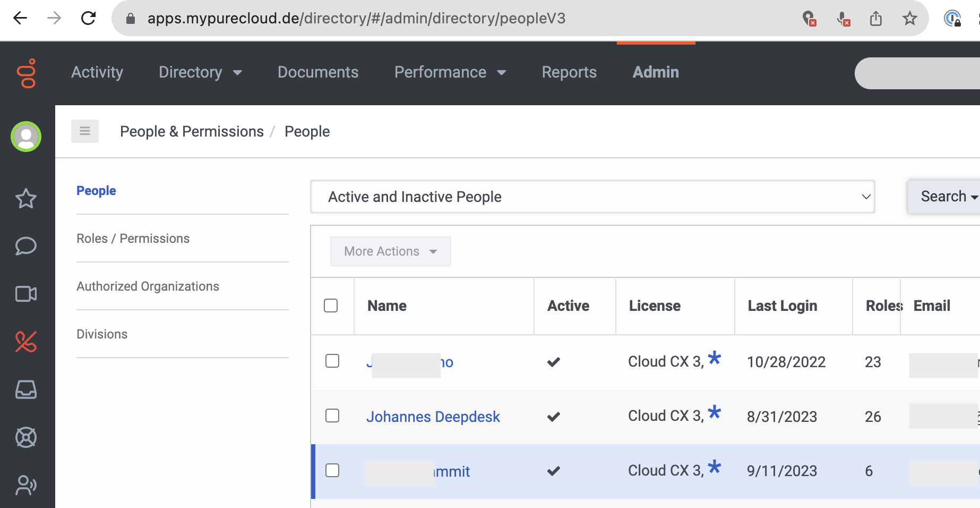Viewport: 980px width, 508px height.
Task: Sort table by Last Login column
Action: coord(782,306)
